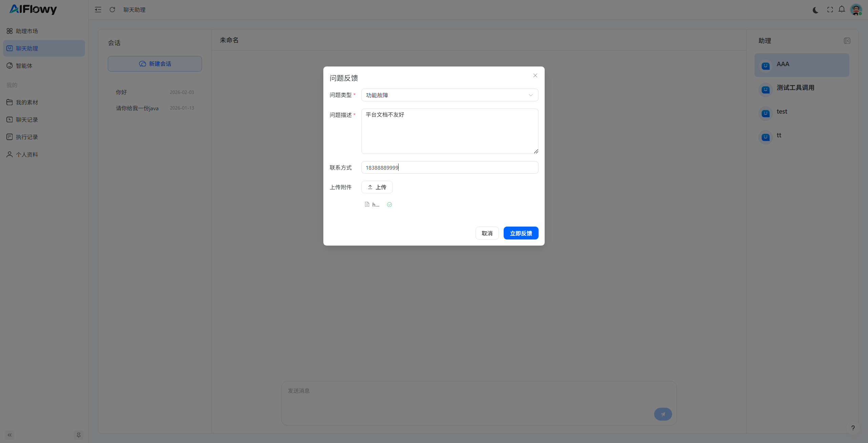The width and height of the screenshot is (868, 443).
Task: Close the 问题反馈 dialog
Action: tap(535, 76)
